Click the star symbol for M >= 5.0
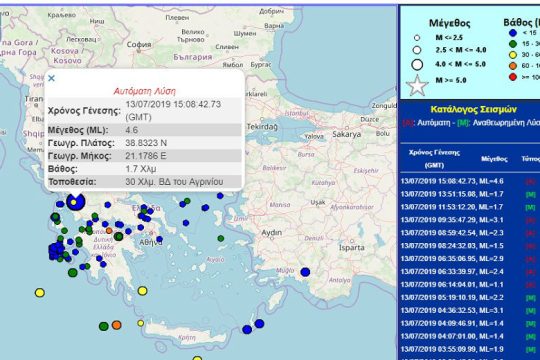The image size is (540, 360). [x=417, y=85]
